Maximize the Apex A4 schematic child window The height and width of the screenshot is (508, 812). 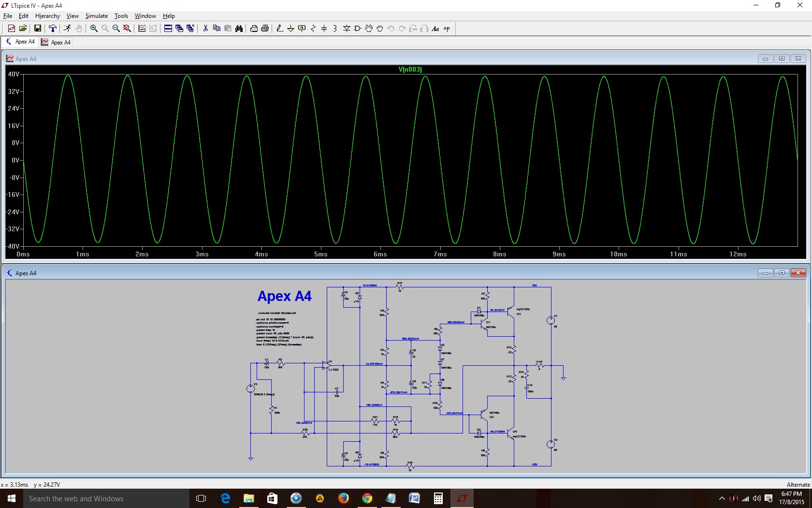tap(782, 273)
